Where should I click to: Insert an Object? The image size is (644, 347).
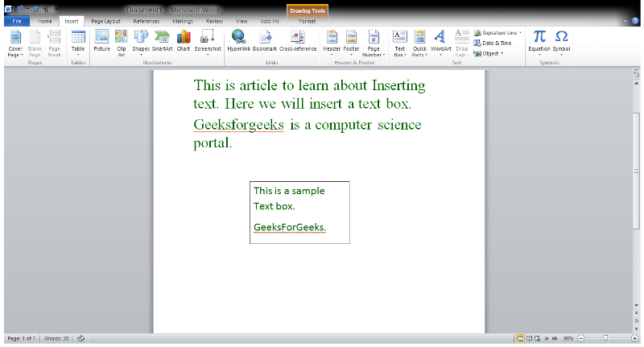click(488, 53)
